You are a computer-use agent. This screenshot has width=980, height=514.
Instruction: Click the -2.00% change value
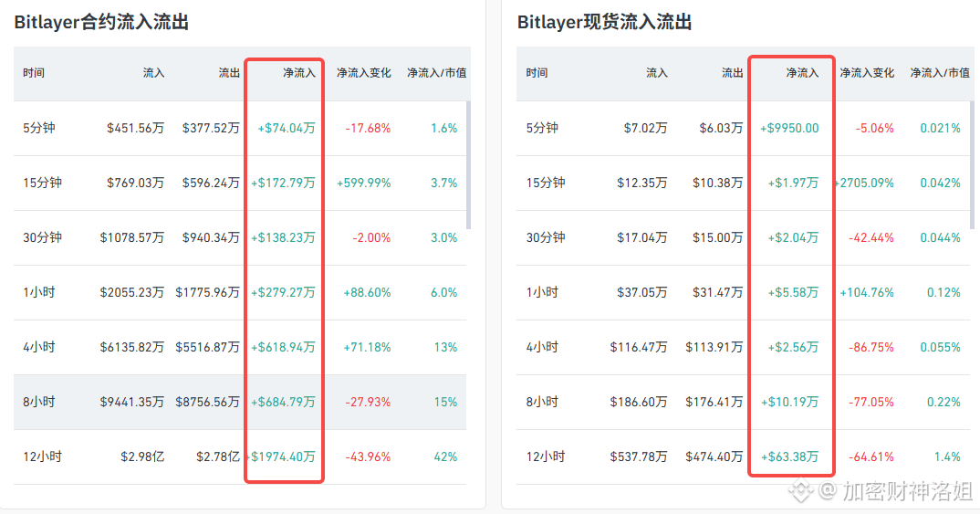coord(371,237)
